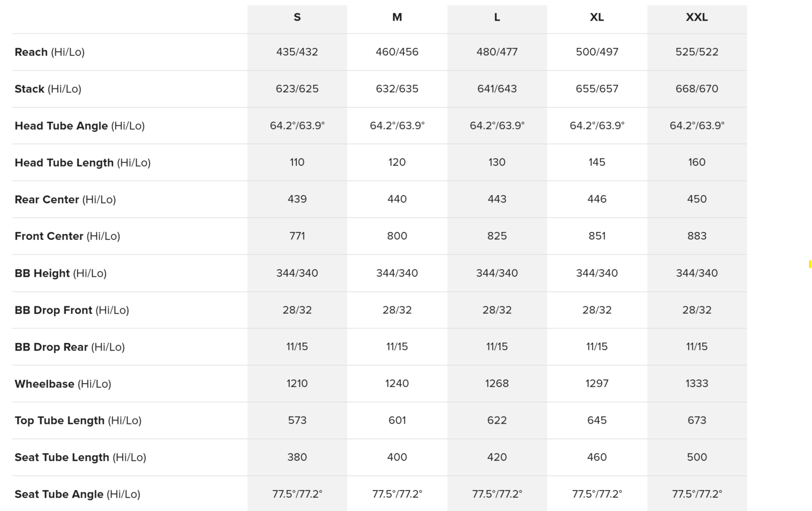This screenshot has height=511, width=812.
Task: Click the Front Center row label
Action: (67, 236)
